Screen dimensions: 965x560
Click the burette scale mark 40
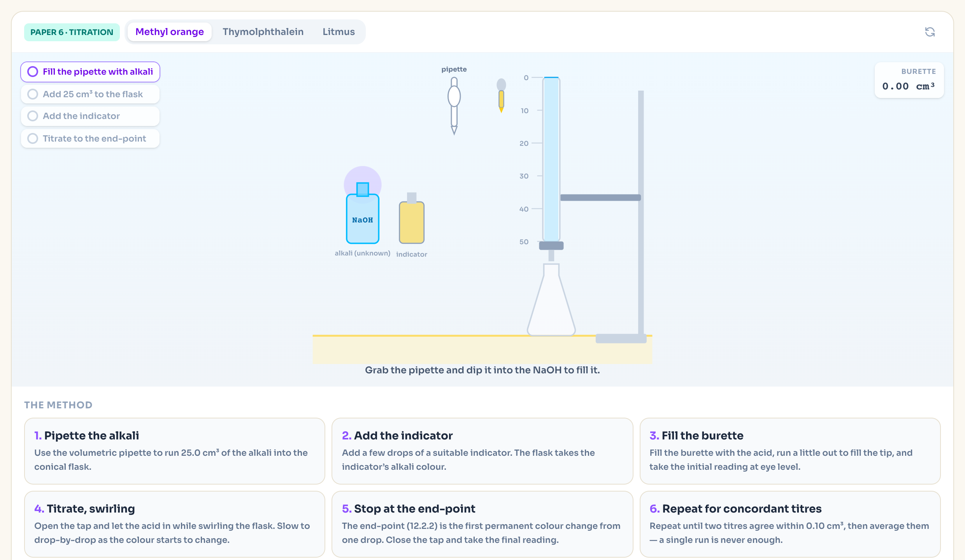coord(524,209)
